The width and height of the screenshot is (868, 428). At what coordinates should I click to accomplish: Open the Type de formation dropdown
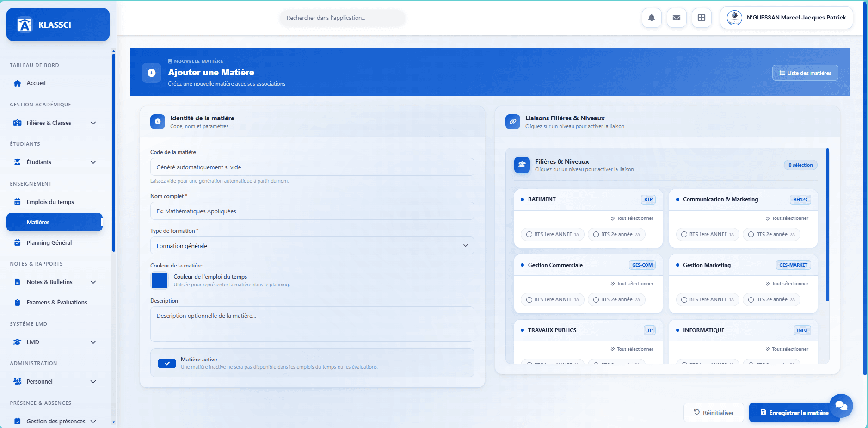point(312,246)
